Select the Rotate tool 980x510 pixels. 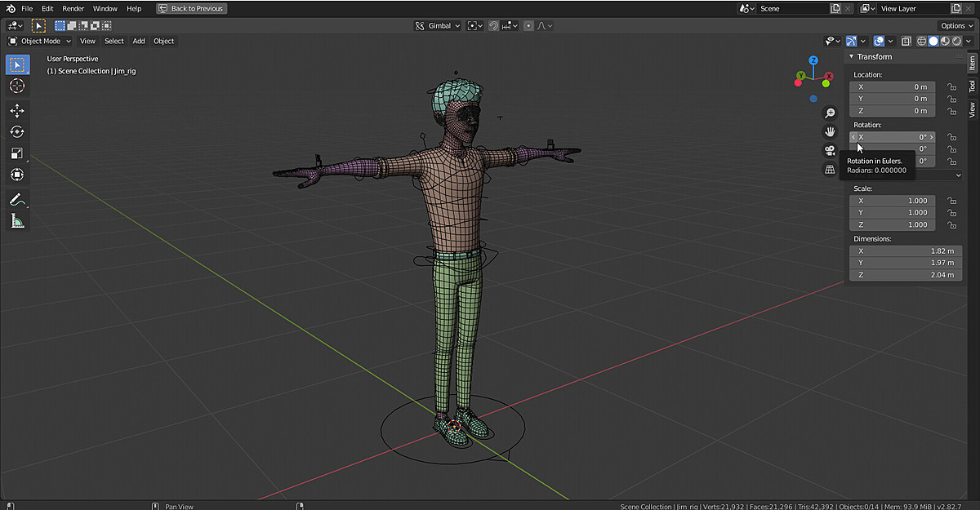(17, 131)
